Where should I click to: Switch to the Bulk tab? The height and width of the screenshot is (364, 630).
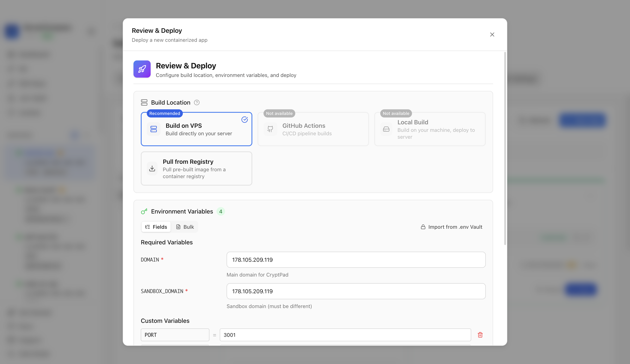(x=185, y=227)
